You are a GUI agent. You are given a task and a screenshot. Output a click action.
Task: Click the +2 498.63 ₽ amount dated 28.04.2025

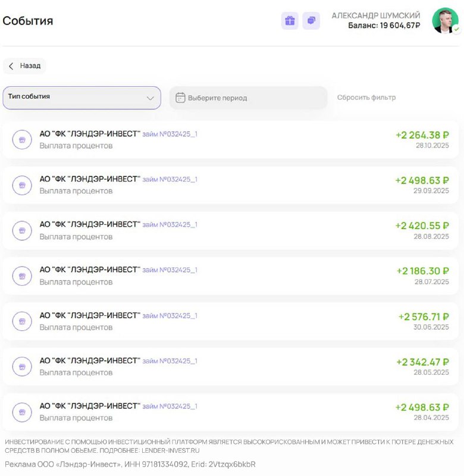pyautogui.click(x=422, y=408)
